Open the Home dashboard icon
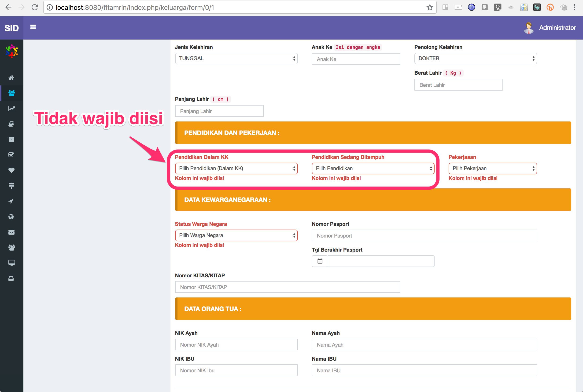 tap(11, 77)
